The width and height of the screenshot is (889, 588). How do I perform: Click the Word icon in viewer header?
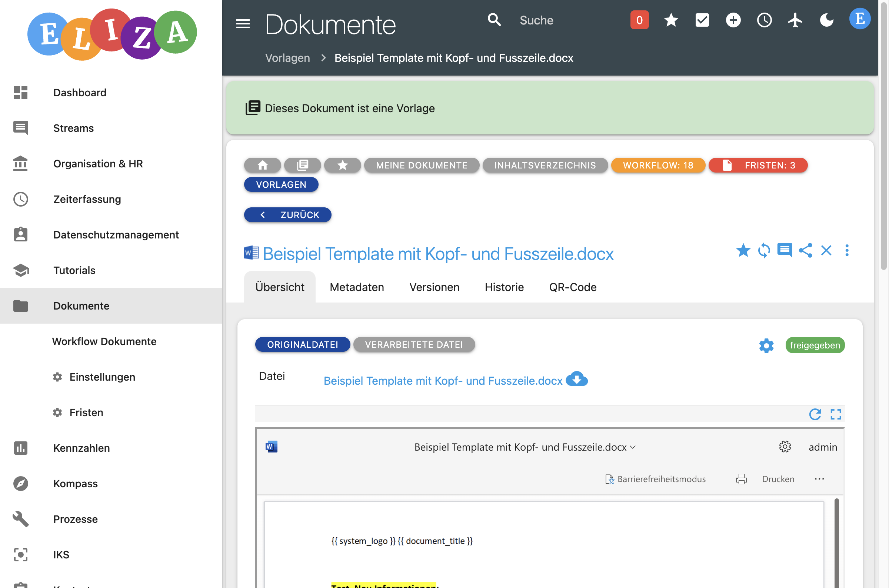(271, 447)
